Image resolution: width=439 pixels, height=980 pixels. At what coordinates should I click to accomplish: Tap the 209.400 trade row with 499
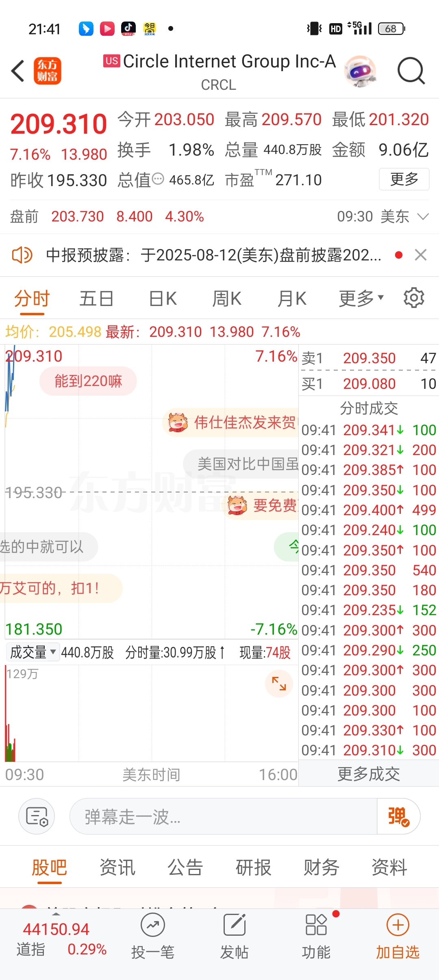369,510
